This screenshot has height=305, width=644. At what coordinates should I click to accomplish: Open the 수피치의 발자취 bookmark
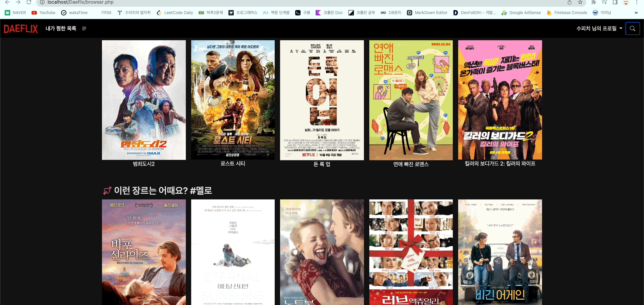click(134, 13)
